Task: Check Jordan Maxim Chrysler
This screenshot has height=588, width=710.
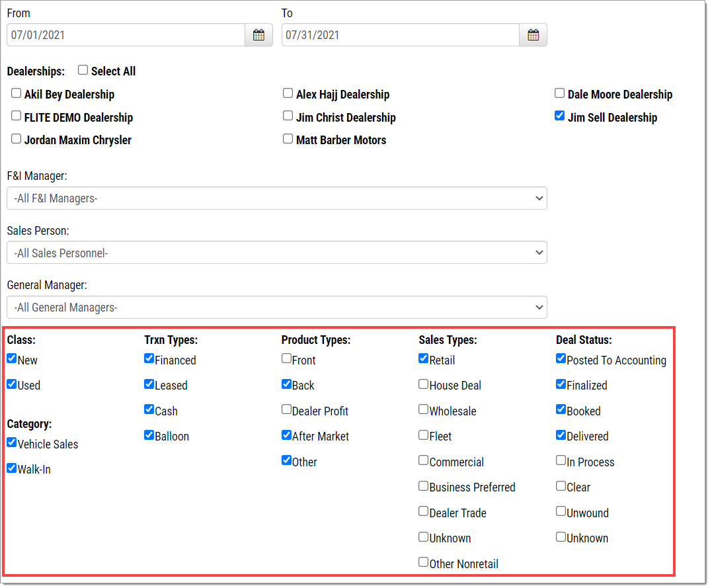Action: tap(17, 139)
